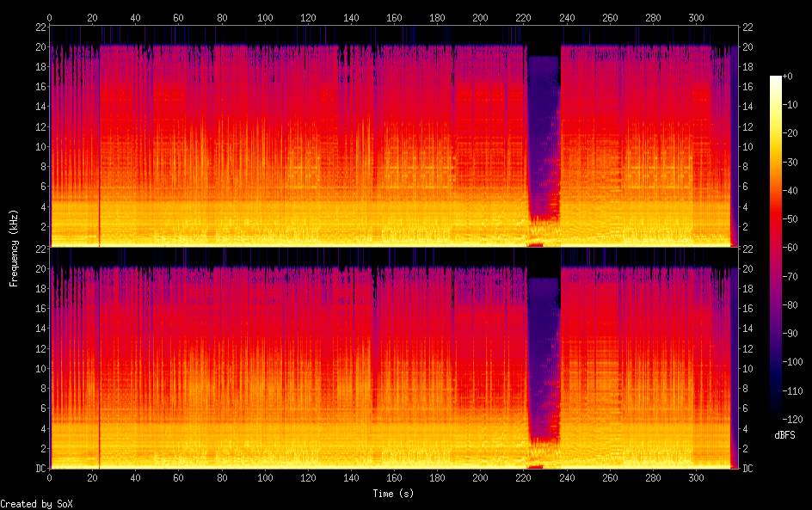Click the 100 tick on the bottom time axis
Screen dimensions: 812x510
(x=265, y=477)
